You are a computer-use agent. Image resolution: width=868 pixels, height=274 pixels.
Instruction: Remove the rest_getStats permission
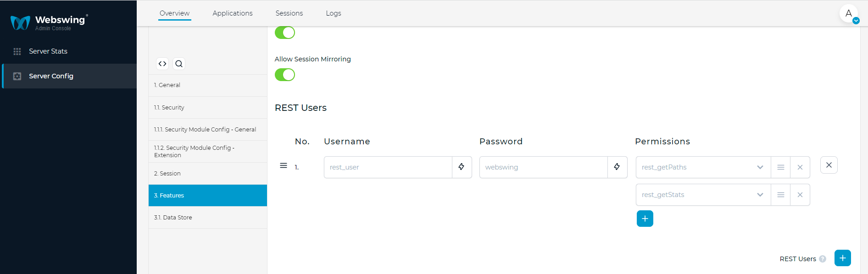(x=800, y=195)
